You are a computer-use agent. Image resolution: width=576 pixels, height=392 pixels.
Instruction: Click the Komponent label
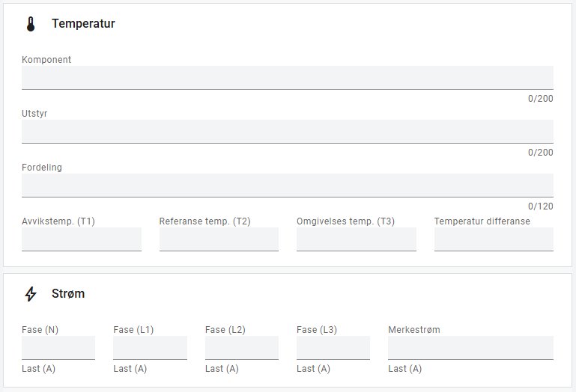[x=46, y=59]
